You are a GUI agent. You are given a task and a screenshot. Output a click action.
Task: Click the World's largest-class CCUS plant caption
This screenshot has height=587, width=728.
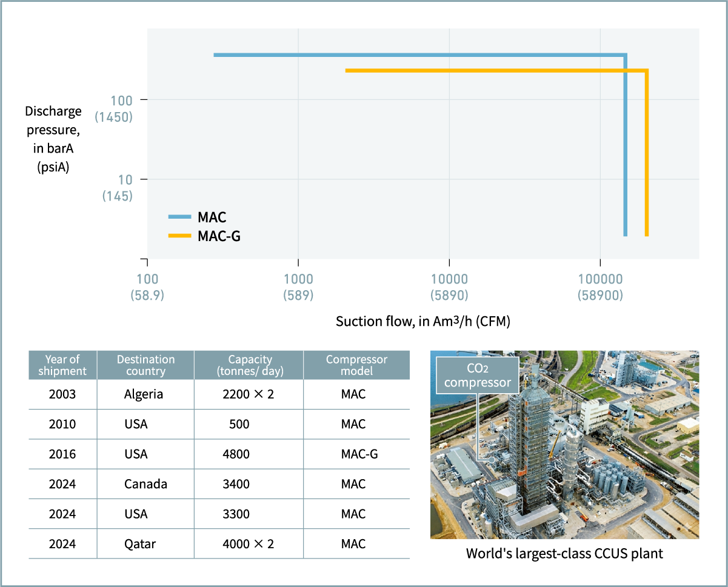[564, 553]
